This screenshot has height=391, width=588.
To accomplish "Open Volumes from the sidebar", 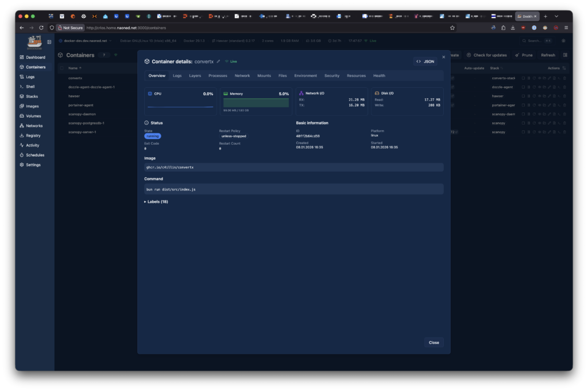I will 33,116.
